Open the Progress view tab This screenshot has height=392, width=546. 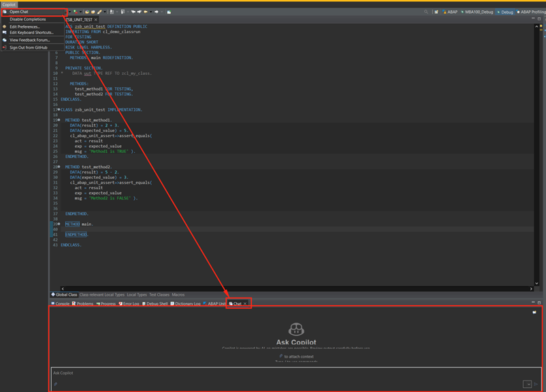106,304
